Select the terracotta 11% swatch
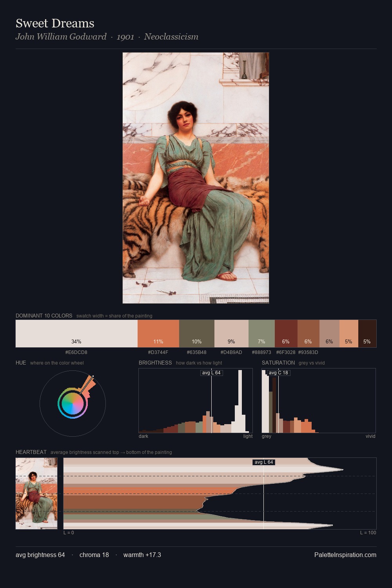The height and width of the screenshot is (588, 392). (x=158, y=334)
